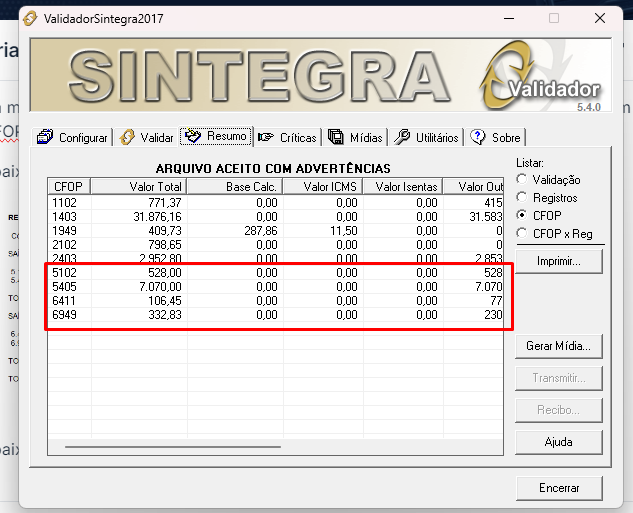Click the Resumo tab icon

click(x=193, y=136)
